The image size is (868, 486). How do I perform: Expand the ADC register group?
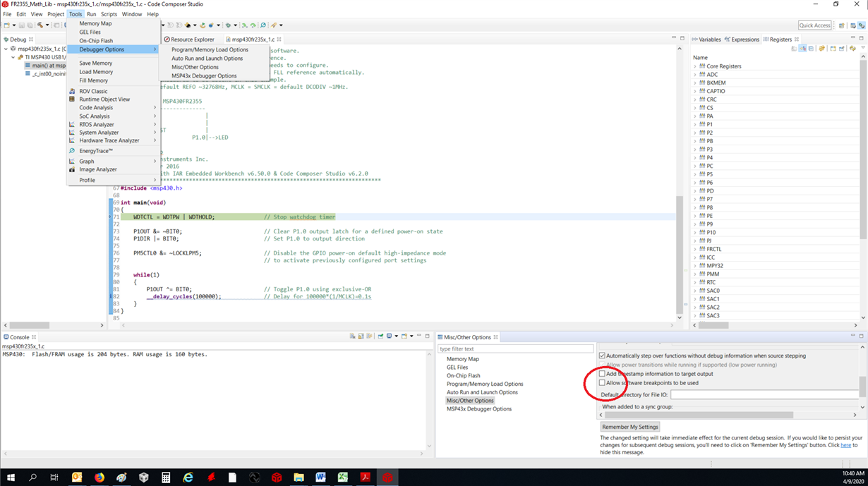[695, 74]
